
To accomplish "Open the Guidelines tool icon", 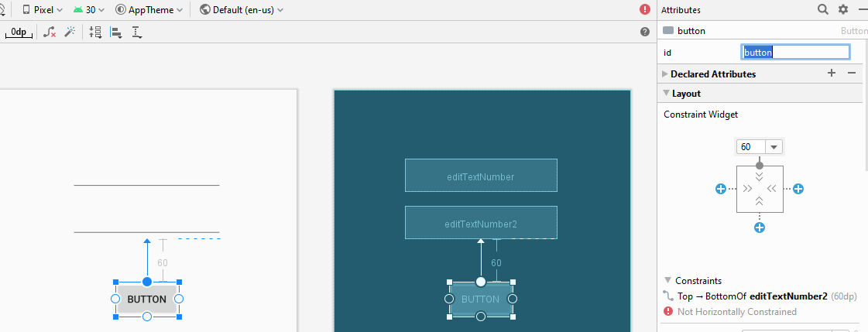I will point(137,32).
